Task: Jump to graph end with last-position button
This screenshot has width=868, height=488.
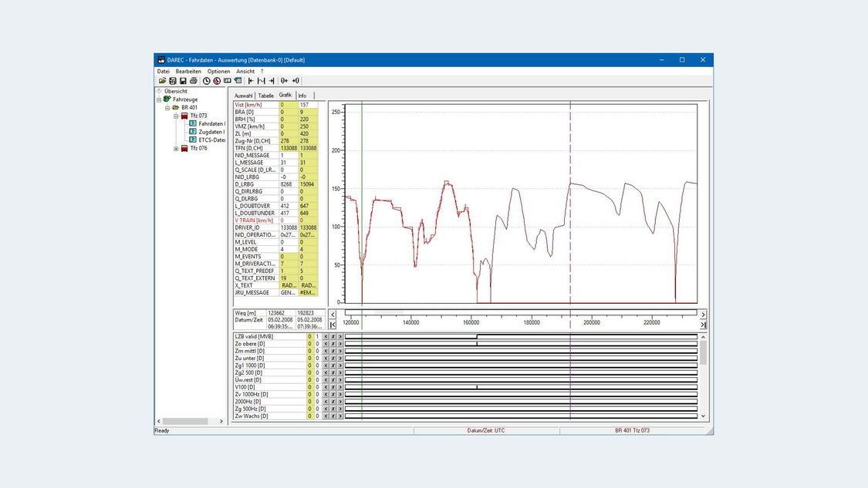Action: (703, 325)
